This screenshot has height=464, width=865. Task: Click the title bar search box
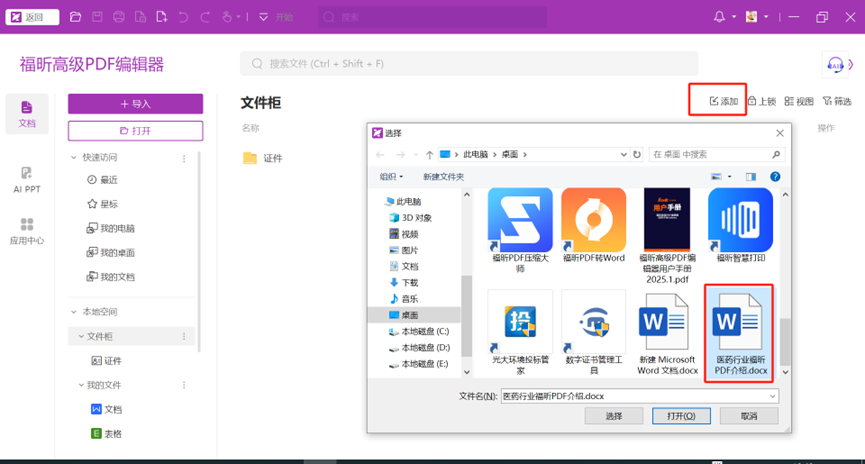coord(432,17)
